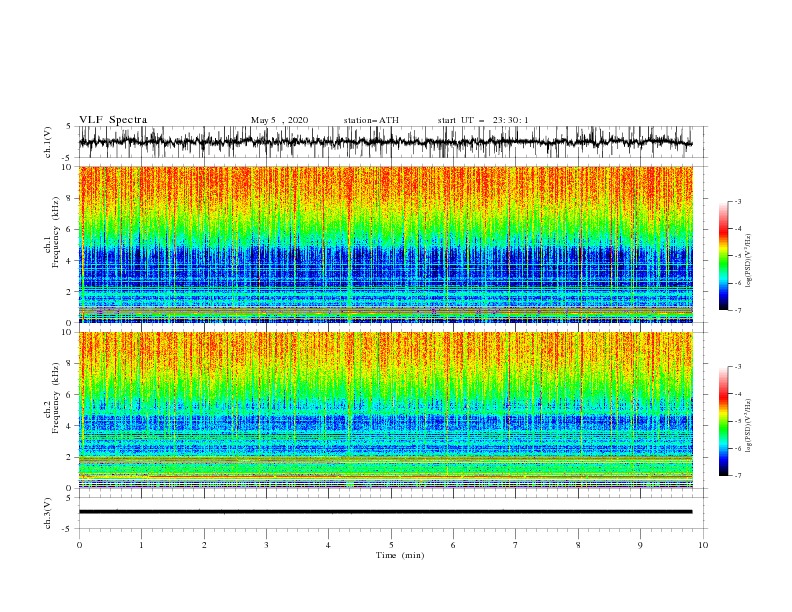Image resolution: width=792 pixels, height=612 pixels.
Task: Click the "-3" tick of ch.1 color bar
Action: [737, 201]
